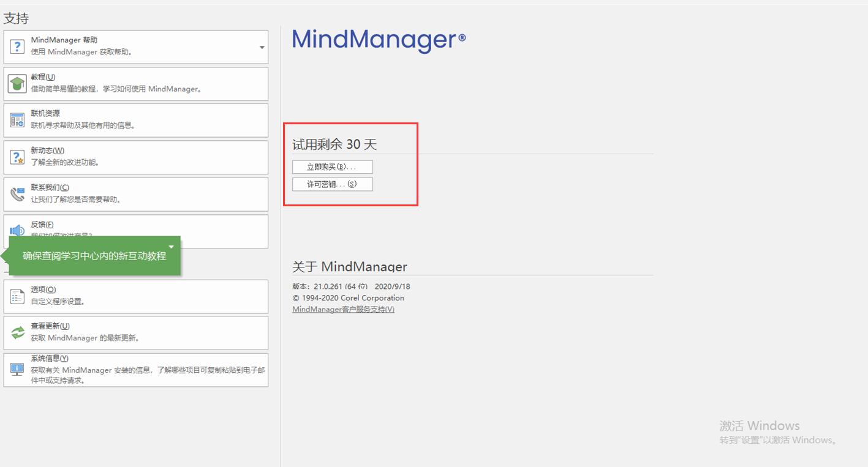Click the 选项 settings list icon
This screenshot has width=868, height=467.
click(x=17, y=296)
